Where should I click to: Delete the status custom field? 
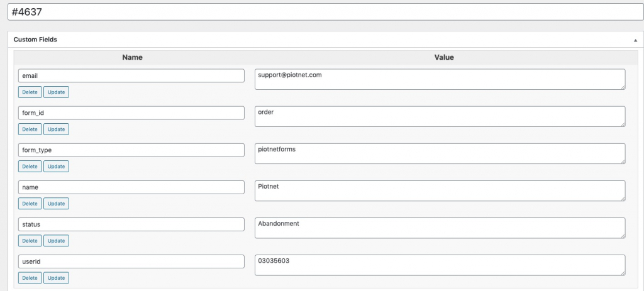click(x=30, y=241)
